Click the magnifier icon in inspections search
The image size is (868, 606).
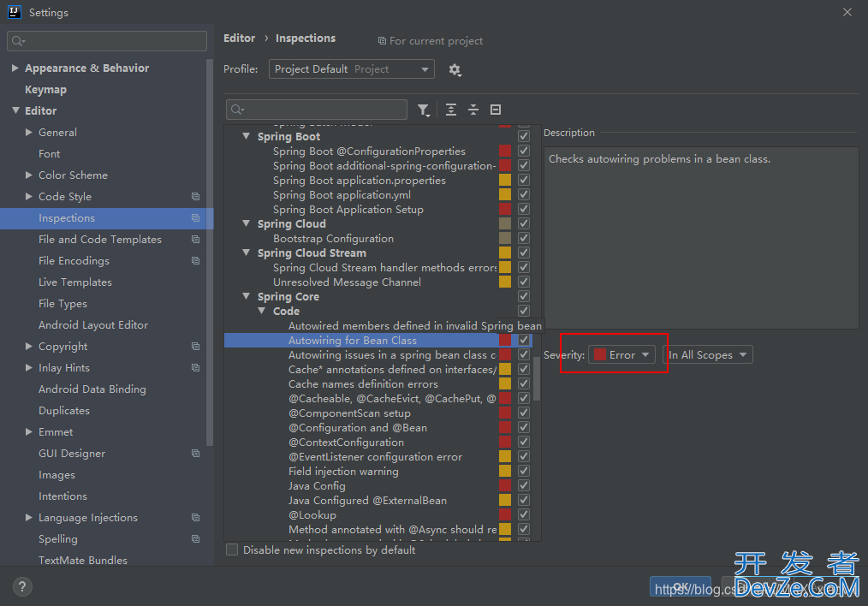coord(237,110)
